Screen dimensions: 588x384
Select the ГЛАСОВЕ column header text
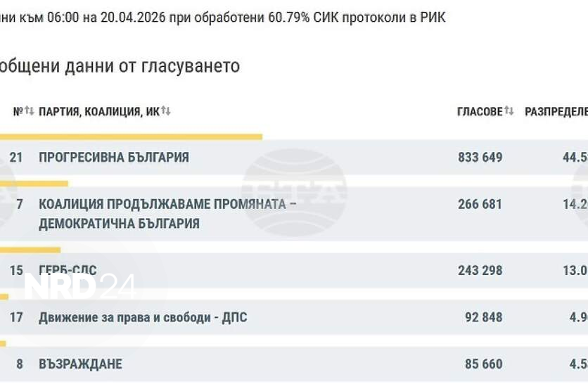tap(480, 112)
